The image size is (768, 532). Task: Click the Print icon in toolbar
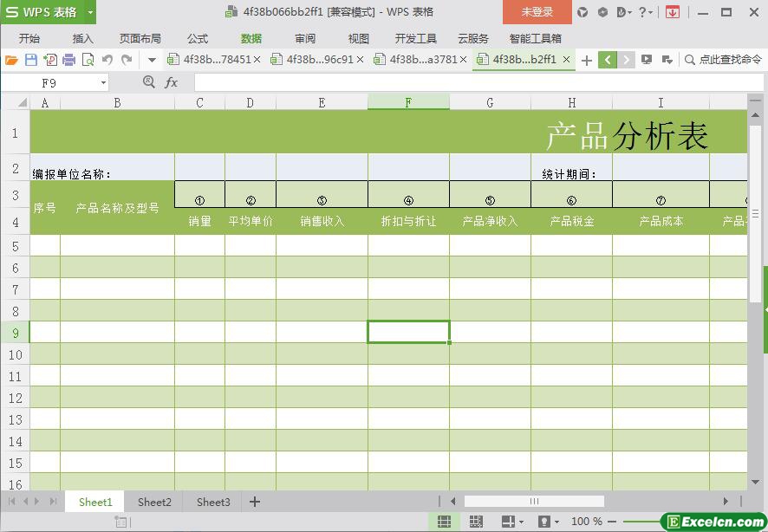coord(68,60)
